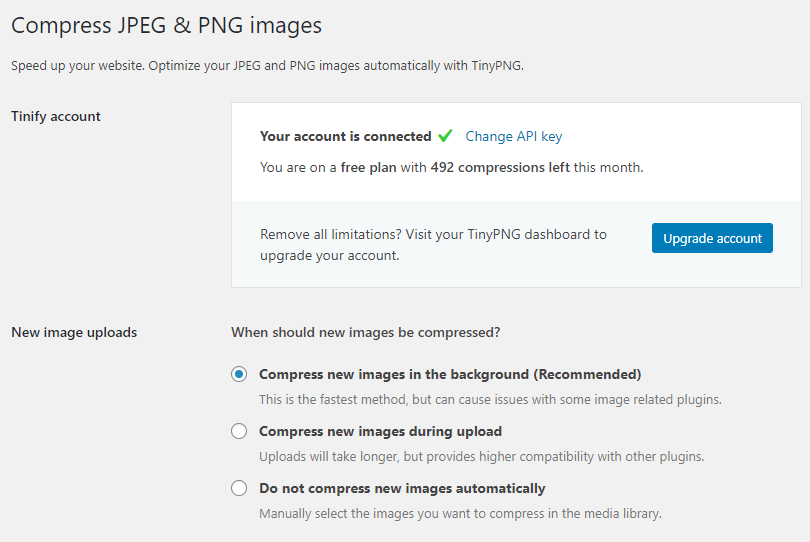Image resolution: width=810 pixels, height=542 pixels.
Task: Click the New image uploads section label
Action: pyautogui.click(x=74, y=332)
